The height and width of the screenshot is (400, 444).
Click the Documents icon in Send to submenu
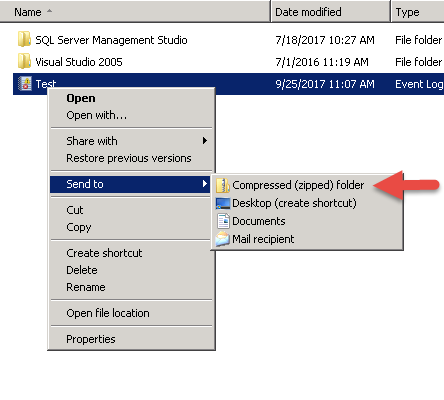pos(223,221)
